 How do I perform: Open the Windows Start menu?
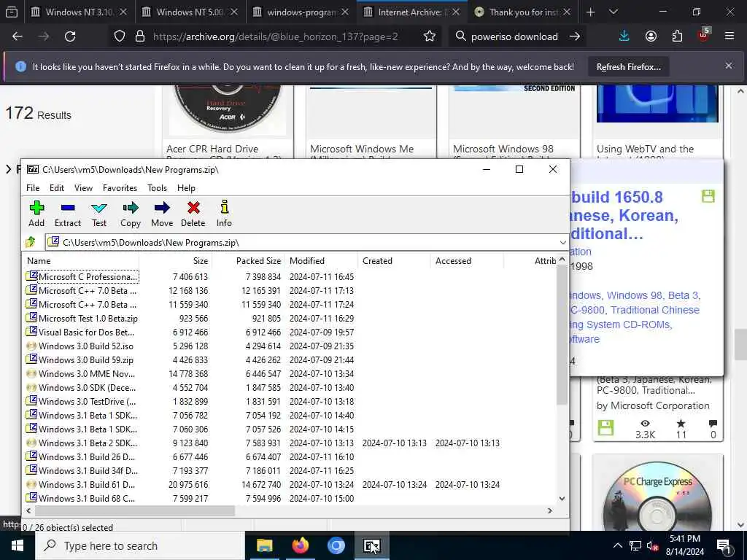coord(18,545)
